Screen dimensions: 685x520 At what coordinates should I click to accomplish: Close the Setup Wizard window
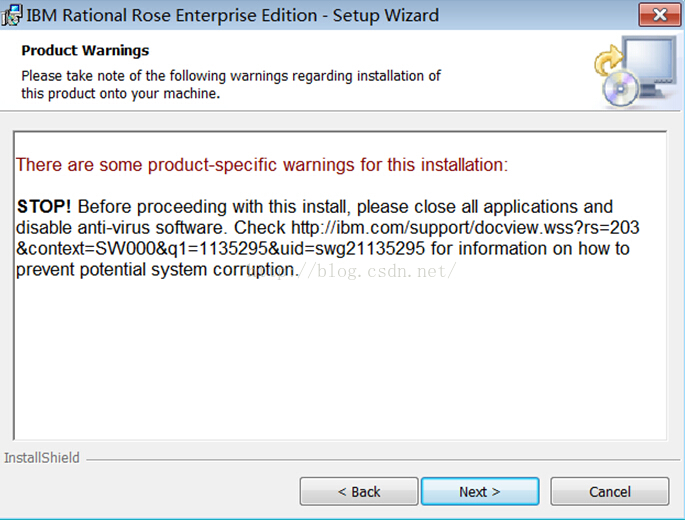click(x=659, y=15)
